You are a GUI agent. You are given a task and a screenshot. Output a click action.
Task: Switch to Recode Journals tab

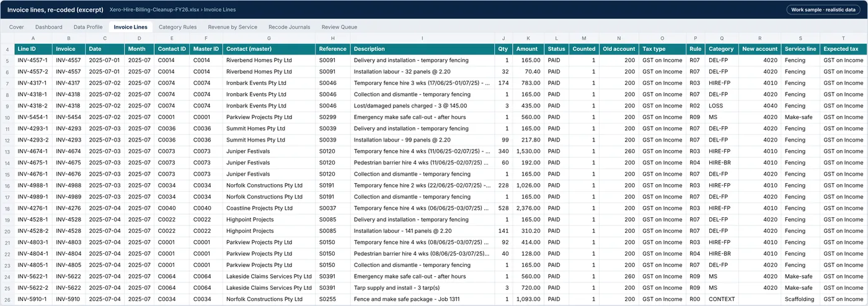[x=289, y=27]
